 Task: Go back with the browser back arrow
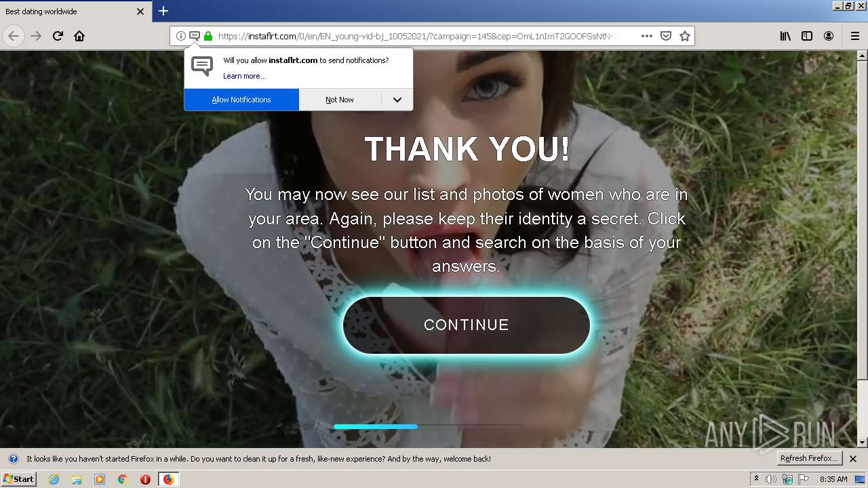[14, 36]
